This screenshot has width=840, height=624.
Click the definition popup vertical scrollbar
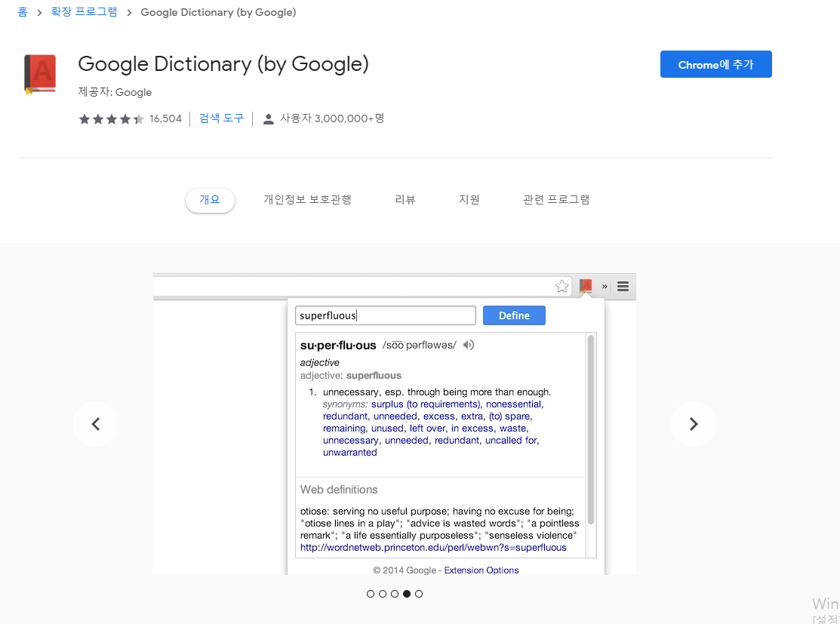point(591,429)
